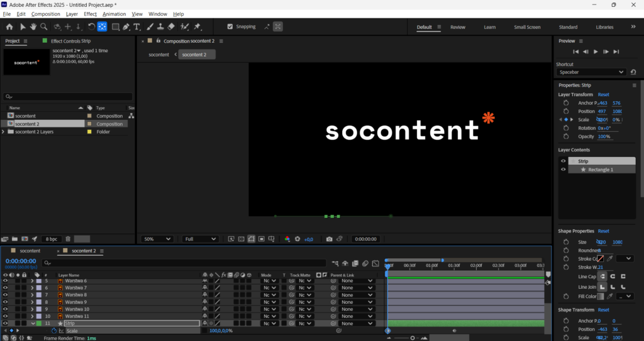Image resolution: width=644 pixels, height=341 pixels.
Task: Open the Strip layer Parent None dropdown
Action: (x=357, y=323)
